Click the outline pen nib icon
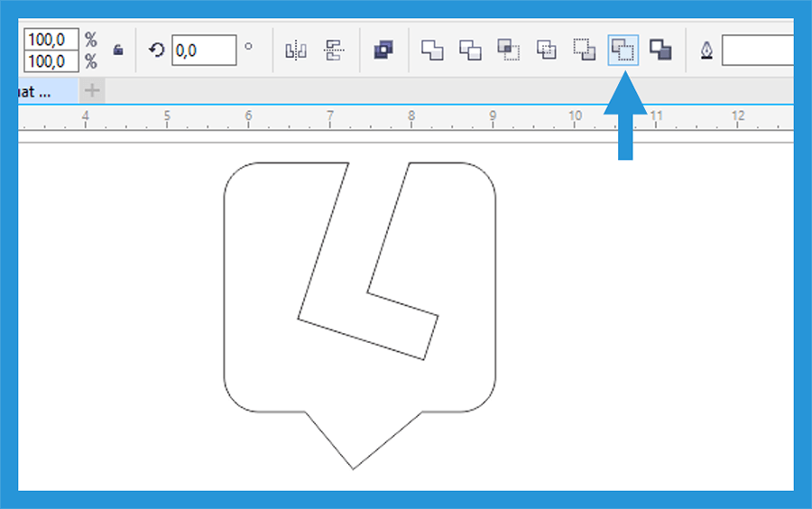This screenshot has height=509, width=812. click(706, 51)
